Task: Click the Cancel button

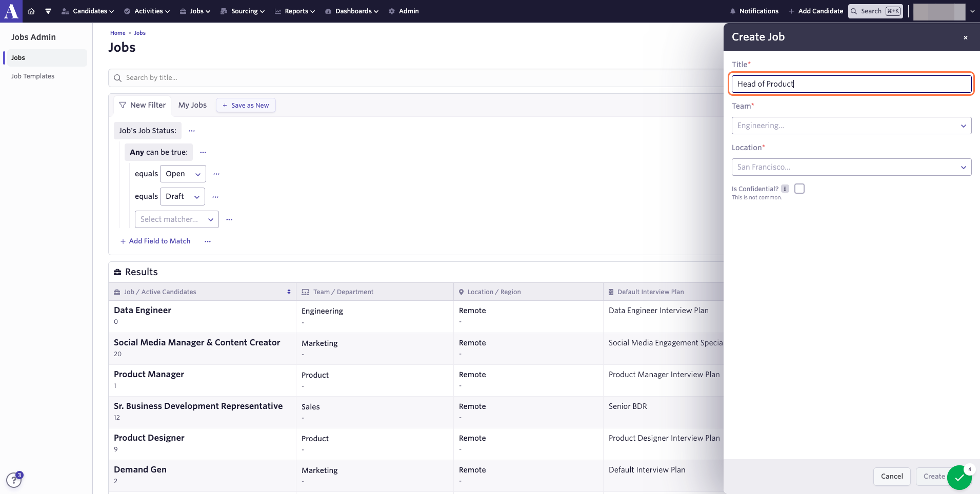Action: coord(892,476)
